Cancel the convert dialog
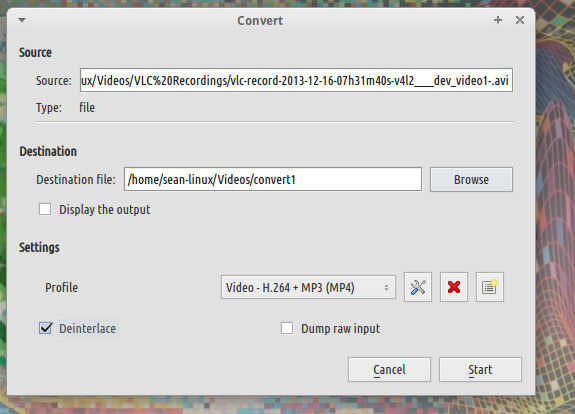The width and height of the screenshot is (575, 414). pyautogui.click(x=389, y=369)
